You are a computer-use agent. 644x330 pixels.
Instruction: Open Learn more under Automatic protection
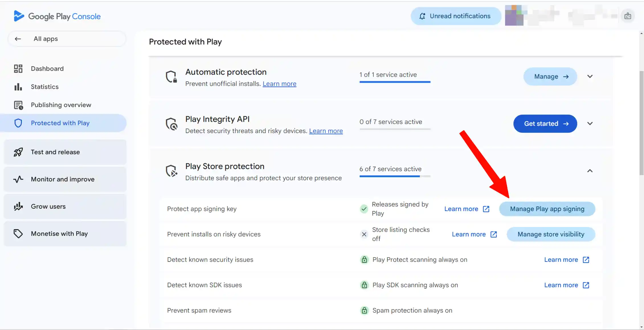click(279, 84)
